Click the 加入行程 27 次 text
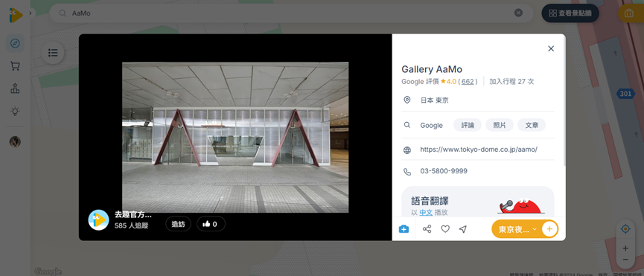The height and width of the screenshot is (276, 644). coord(511,82)
